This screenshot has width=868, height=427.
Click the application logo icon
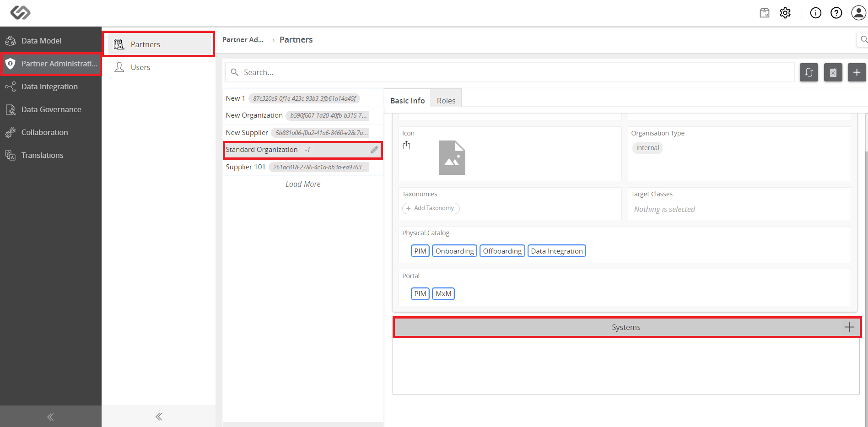click(x=20, y=12)
